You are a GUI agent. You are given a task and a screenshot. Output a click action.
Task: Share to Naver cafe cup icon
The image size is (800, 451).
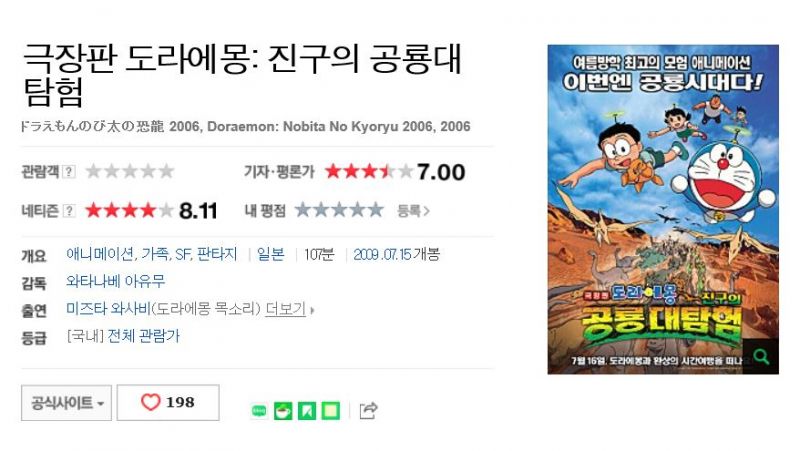click(x=283, y=410)
